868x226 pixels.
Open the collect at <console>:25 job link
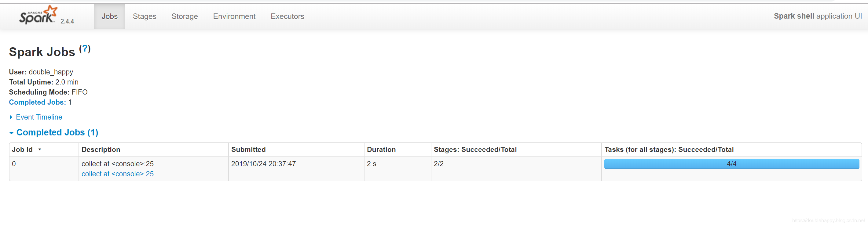click(x=117, y=174)
